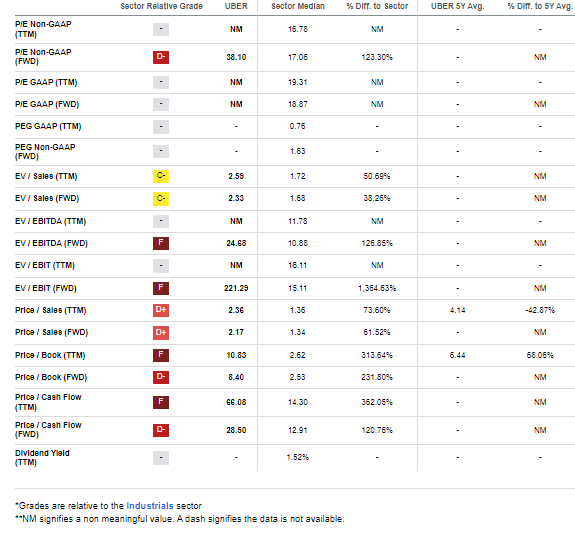Click the C- grade badge for EV / Sales (FWD)

pos(161,198)
